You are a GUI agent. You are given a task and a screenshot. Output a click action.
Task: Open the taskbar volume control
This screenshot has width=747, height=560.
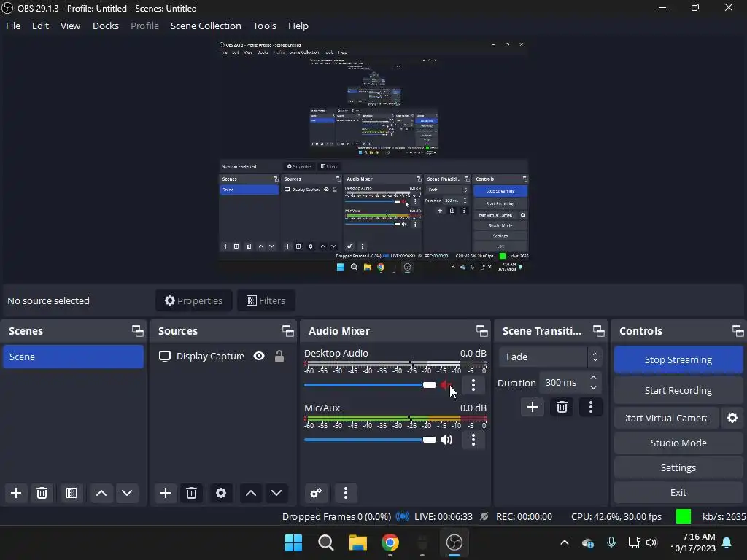coord(651,542)
